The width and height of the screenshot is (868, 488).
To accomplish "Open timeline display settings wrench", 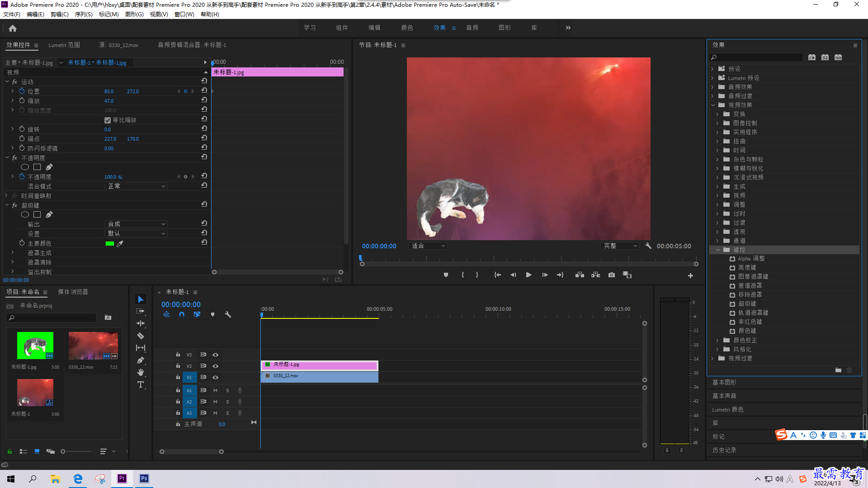I will point(228,314).
